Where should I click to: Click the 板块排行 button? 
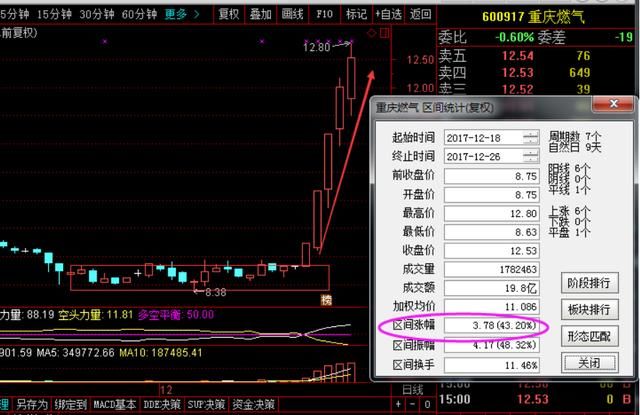pos(589,309)
